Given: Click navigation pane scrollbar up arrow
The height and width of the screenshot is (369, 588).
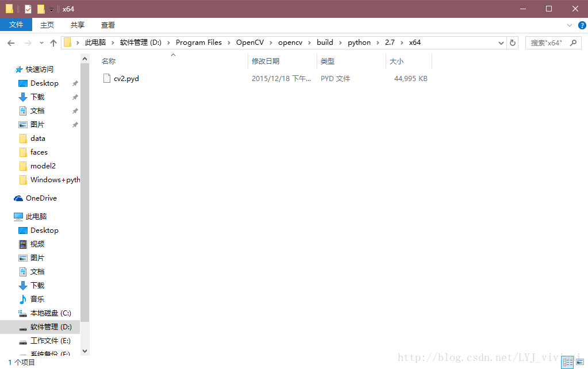Looking at the screenshot, I should click(x=84, y=59).
